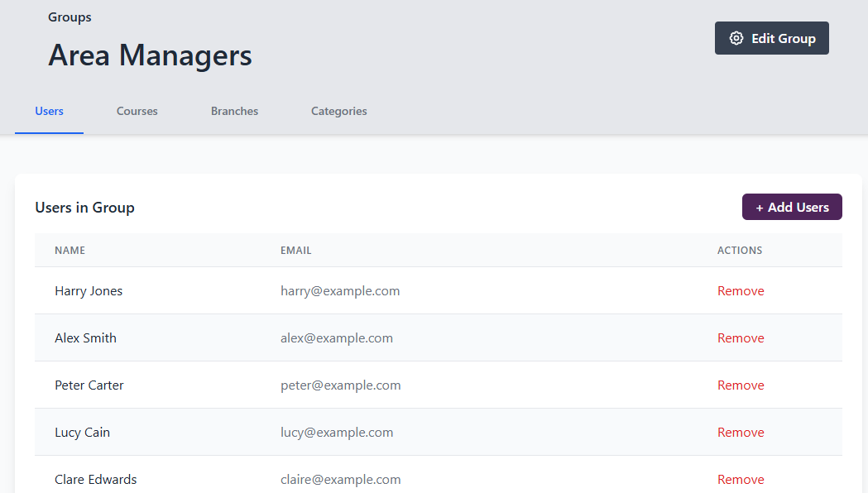Click Remove for Peter Carter
868x493 pixels.
click(x=740, y=385)
